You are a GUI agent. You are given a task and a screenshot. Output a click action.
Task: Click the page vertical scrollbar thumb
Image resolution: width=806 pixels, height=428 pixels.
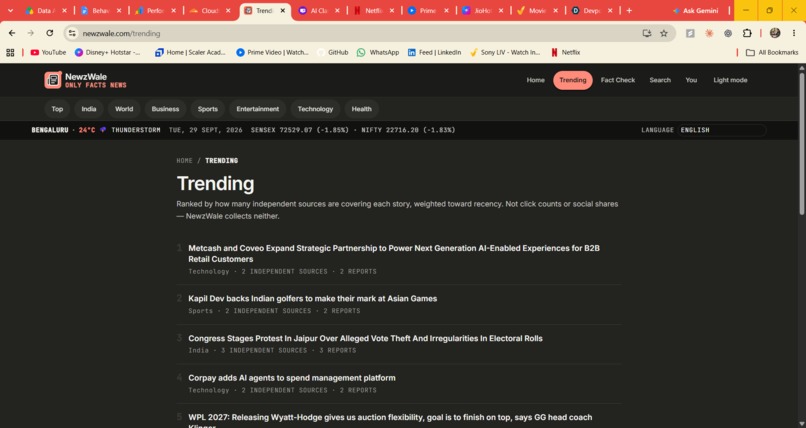pos(801,144)
